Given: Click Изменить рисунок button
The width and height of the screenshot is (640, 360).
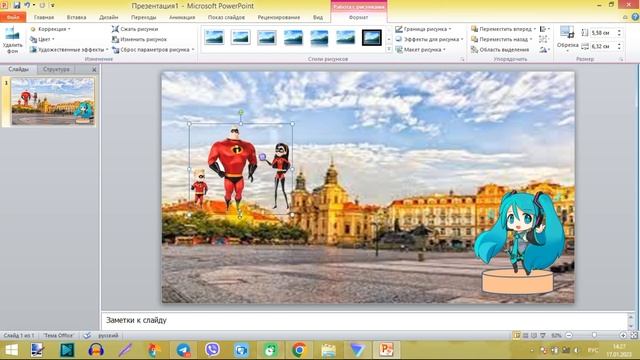Looking at the screenshot, I should pos(139,39).
